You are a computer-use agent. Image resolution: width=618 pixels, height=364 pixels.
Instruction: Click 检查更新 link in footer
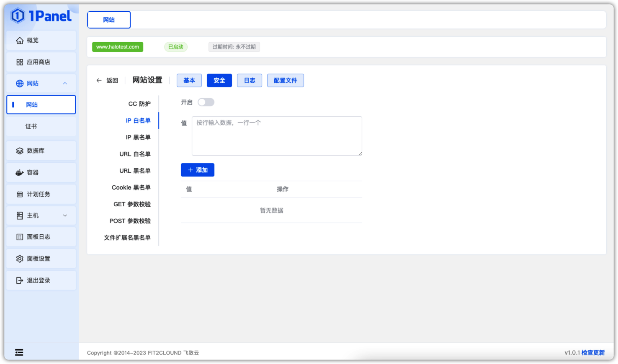pos(593,353)
